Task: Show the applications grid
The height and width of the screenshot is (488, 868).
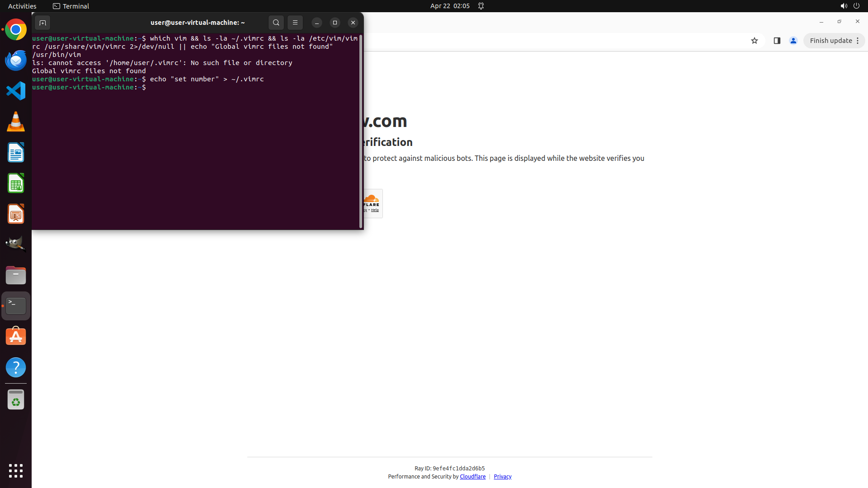Action: [16, 470]
